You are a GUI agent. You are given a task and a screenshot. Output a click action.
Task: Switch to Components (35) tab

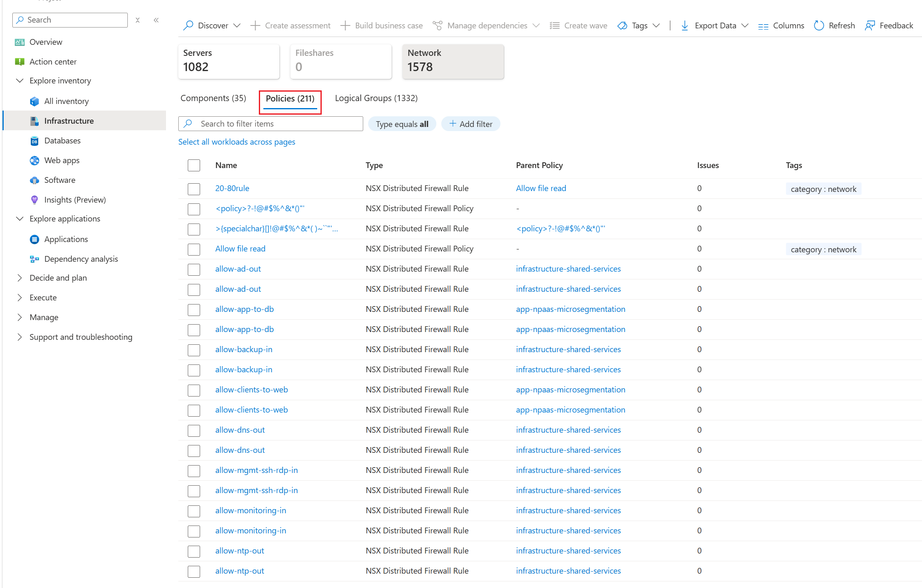tap(213, 98)
